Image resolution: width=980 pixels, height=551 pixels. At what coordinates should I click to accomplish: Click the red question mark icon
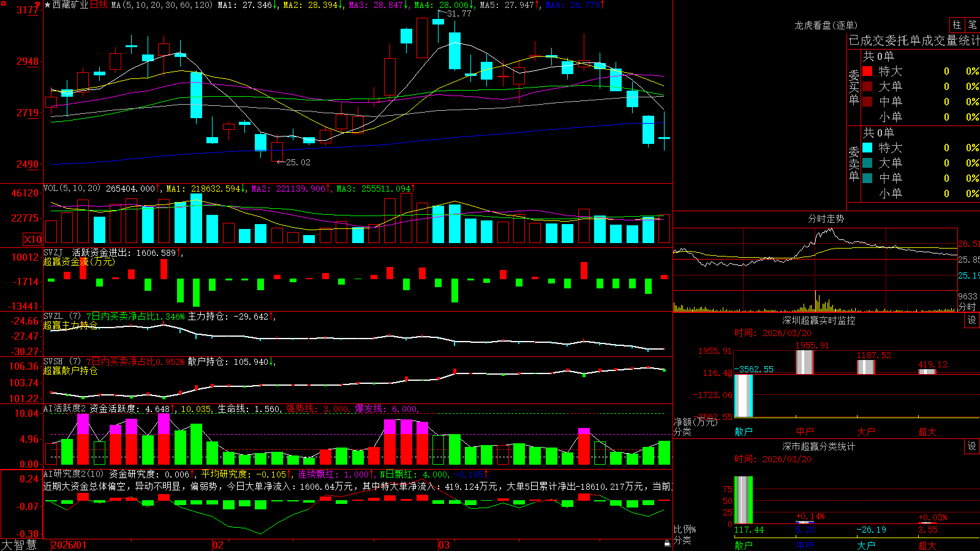[x=38, y=5]
